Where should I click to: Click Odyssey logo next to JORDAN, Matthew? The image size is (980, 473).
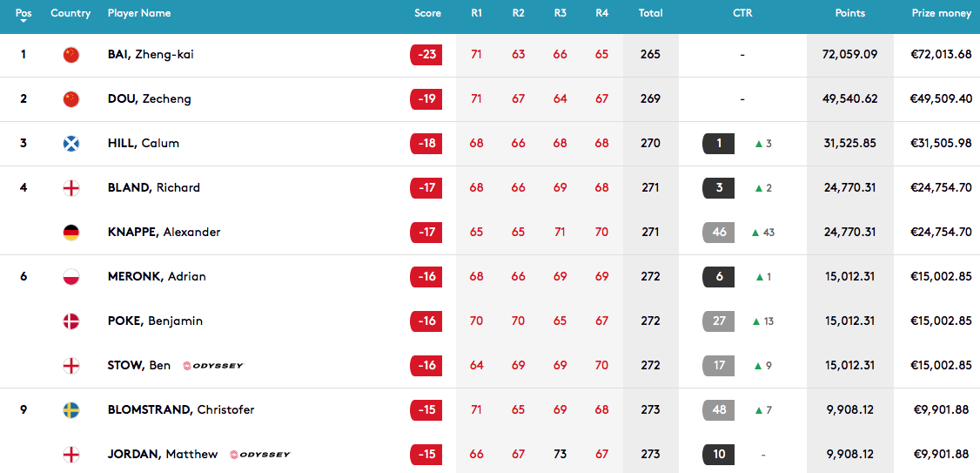tap(260, 455)
